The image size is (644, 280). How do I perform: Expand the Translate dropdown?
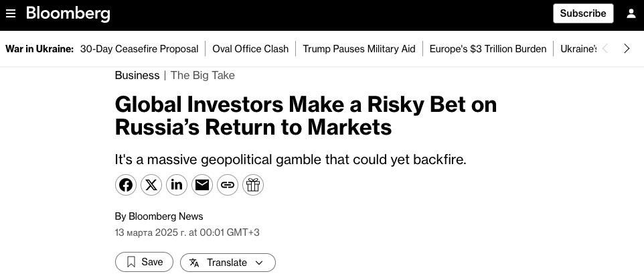coord(228,263)
